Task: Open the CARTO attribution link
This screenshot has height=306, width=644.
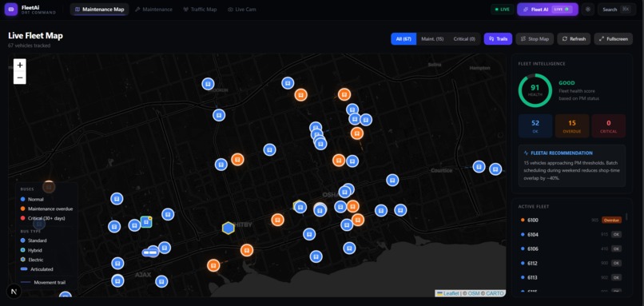Action: pos(494,293)
